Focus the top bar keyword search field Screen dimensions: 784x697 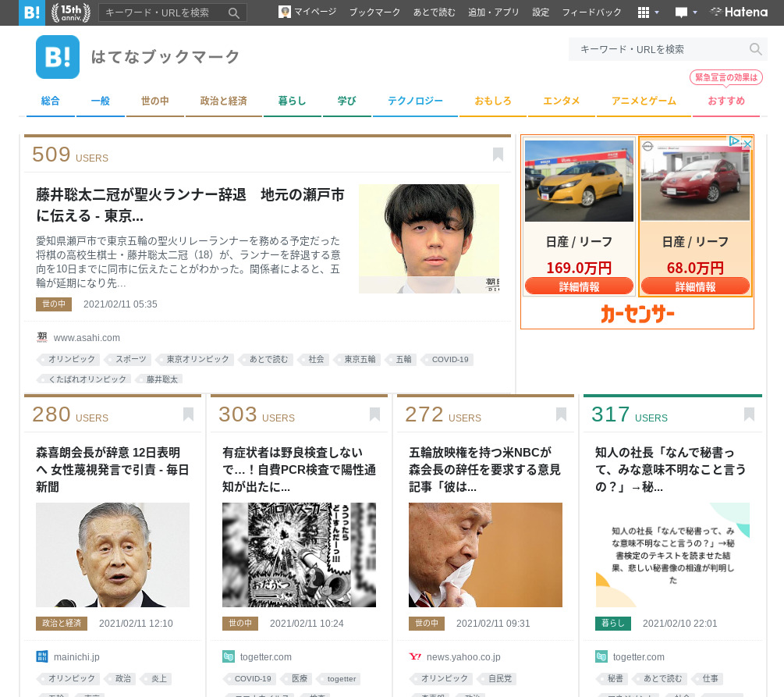tap(163, 13)
